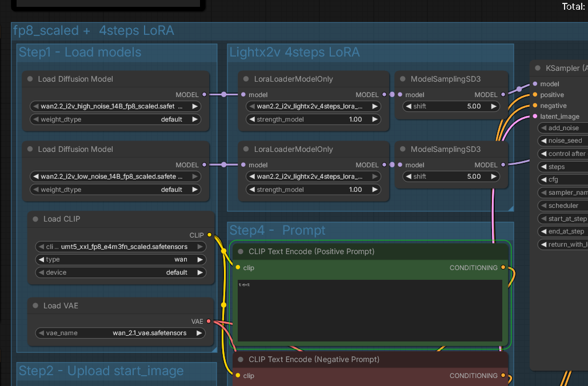Click next arrow on second weight_dtype default field
The height and width of the screenshot is (386, 588).
coord(195,190)
